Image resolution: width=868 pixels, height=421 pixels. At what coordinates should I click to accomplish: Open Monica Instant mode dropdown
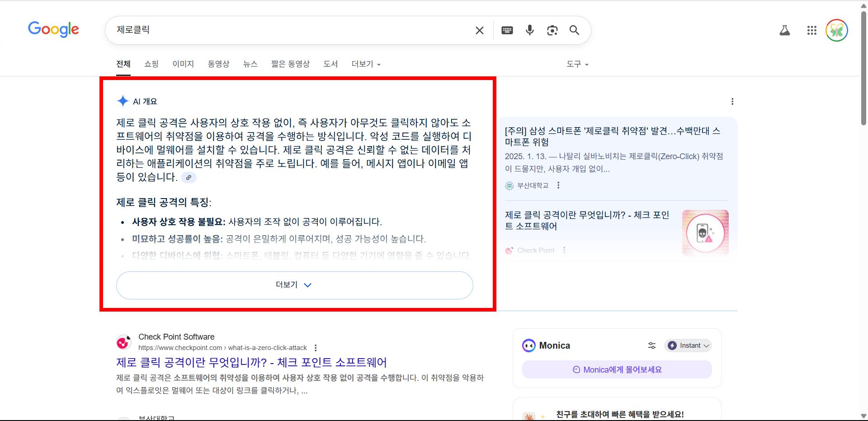click(x=688, y=345)
